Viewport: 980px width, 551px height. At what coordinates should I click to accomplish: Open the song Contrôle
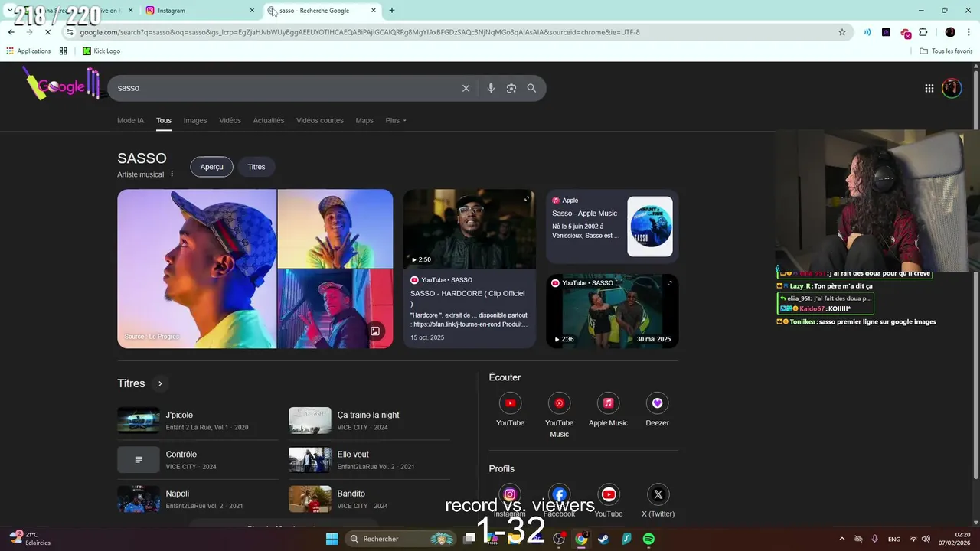point(197,459)
